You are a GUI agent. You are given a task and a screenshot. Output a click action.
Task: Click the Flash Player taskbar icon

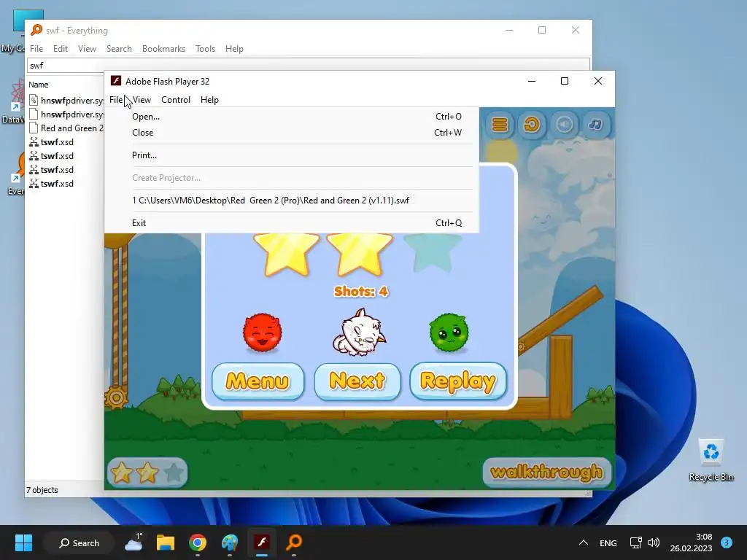click(262, 542)
